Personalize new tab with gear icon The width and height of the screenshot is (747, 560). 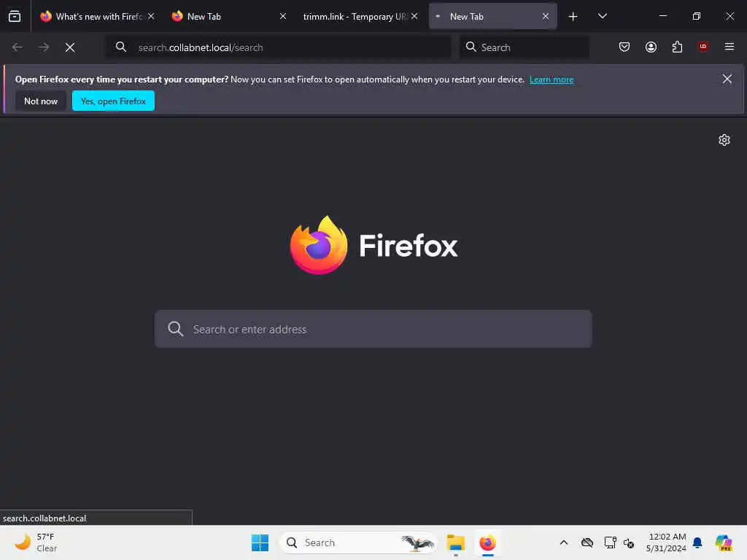point(724,140)
